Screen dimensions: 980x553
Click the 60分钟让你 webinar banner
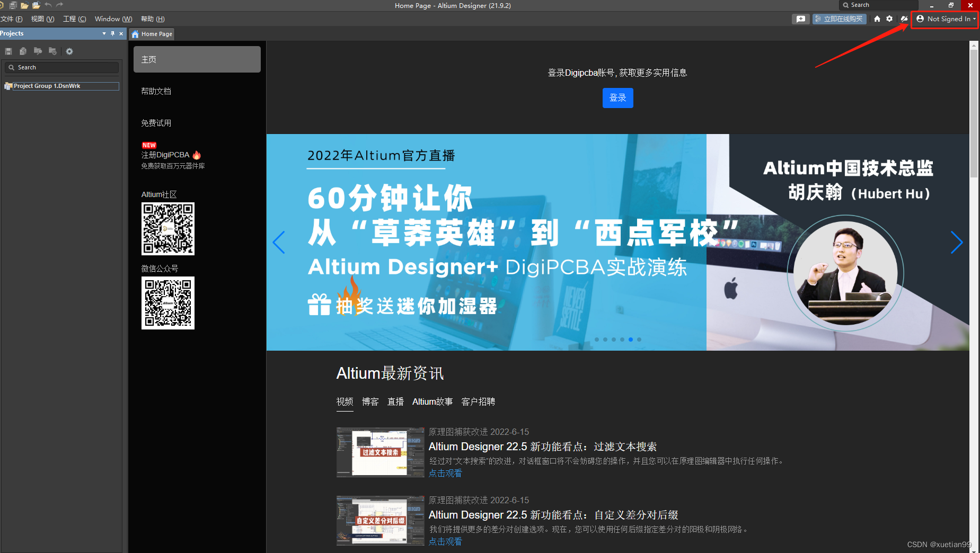click(x=618, y=242)
